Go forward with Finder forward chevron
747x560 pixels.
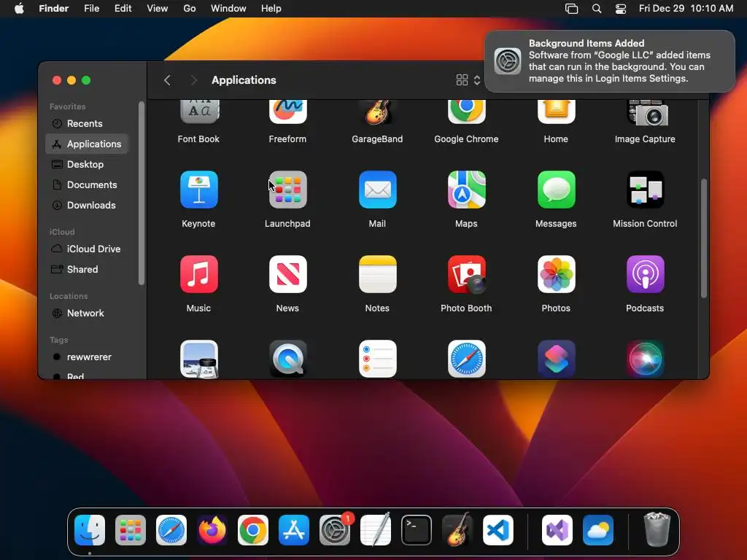(193, 80)
